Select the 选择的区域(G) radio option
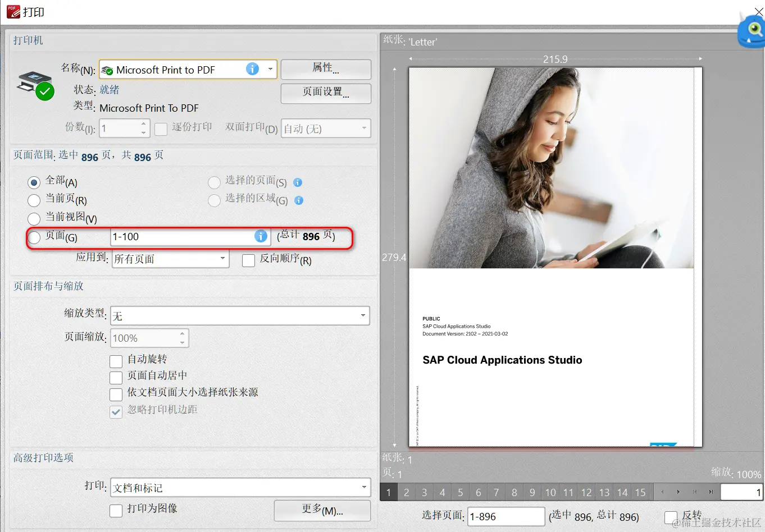The width and height of the screenshot is (765, 532). pyautogui.click(x=214, y=200)
